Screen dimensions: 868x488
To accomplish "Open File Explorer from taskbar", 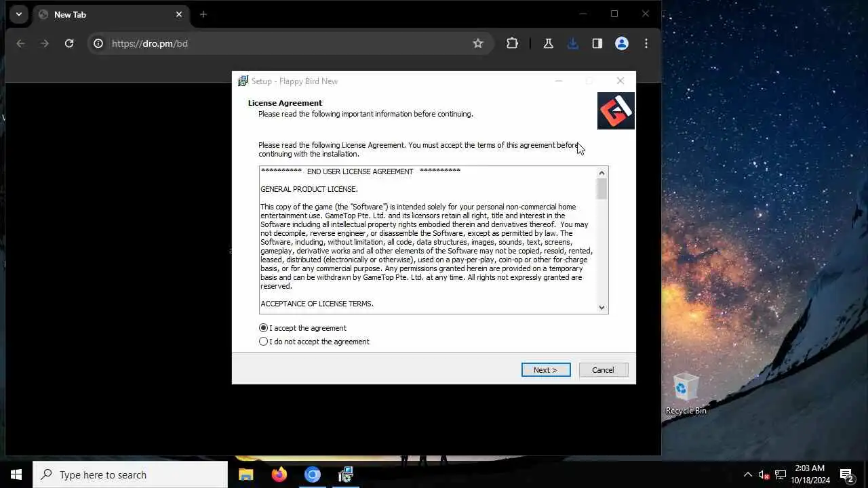I will coord(245,474).
